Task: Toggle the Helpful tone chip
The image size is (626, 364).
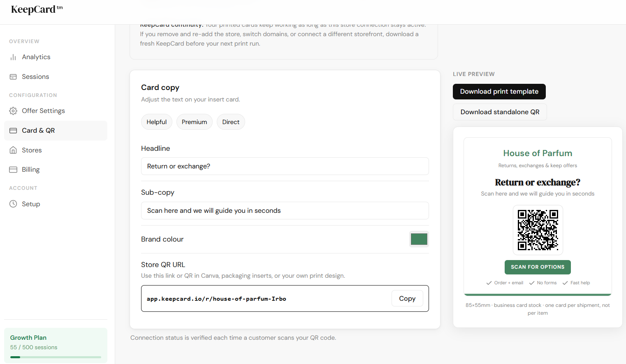Action: click(156, 122)
